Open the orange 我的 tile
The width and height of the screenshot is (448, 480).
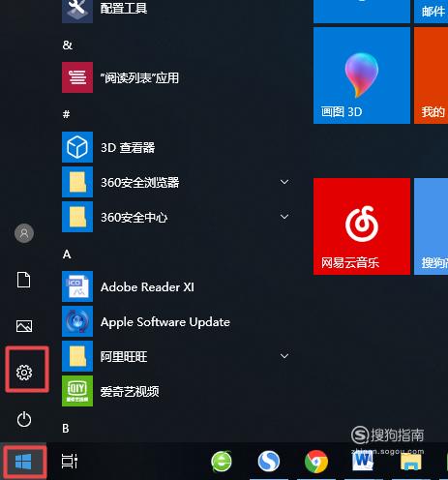(431, 75)
